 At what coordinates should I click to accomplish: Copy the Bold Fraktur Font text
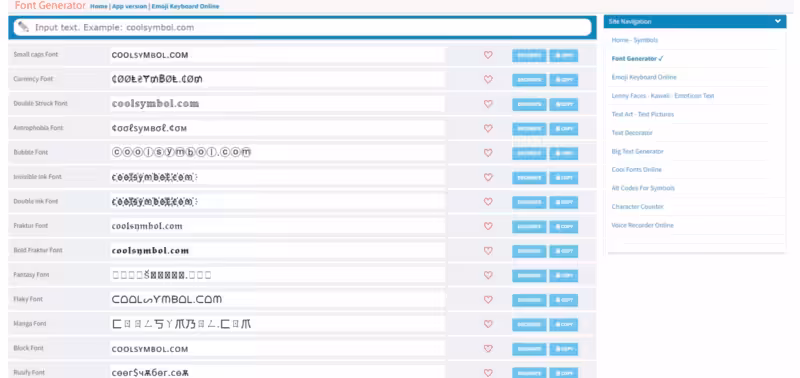(x=564, y=251)
